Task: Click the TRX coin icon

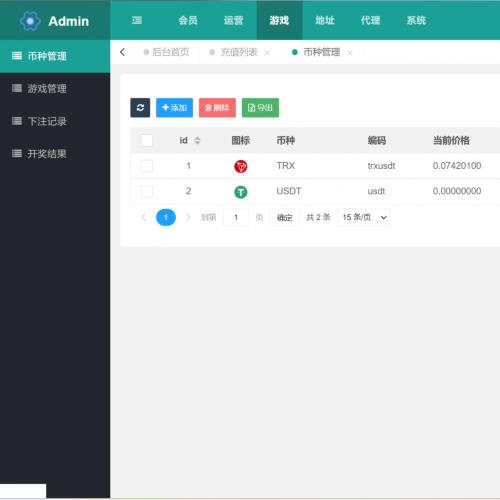Action: tap(241, 166)
